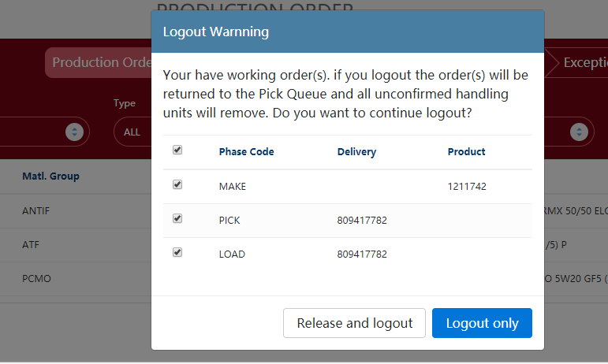This screenshot has width=608, height=364.
Task: Click the Delivery column header
Action: point(356,151)
